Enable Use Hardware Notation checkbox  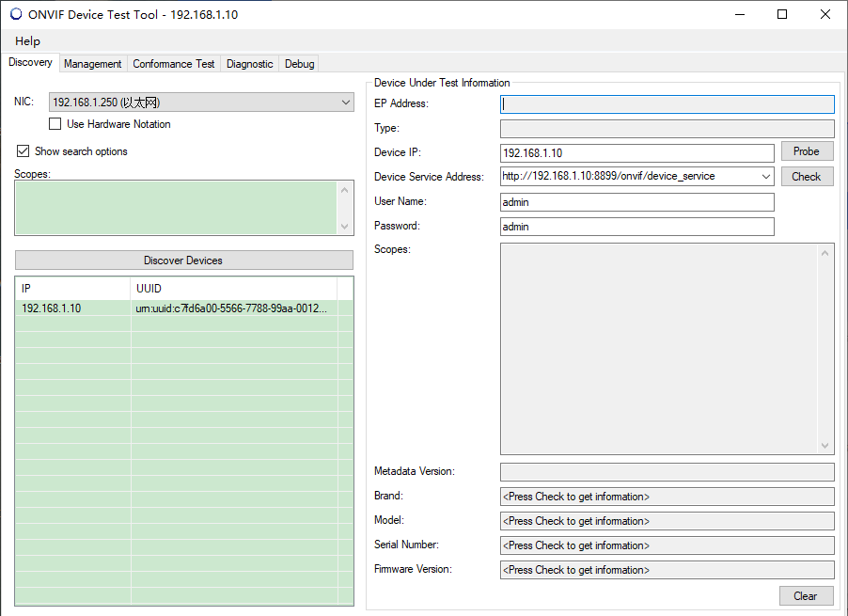(55, 124)
